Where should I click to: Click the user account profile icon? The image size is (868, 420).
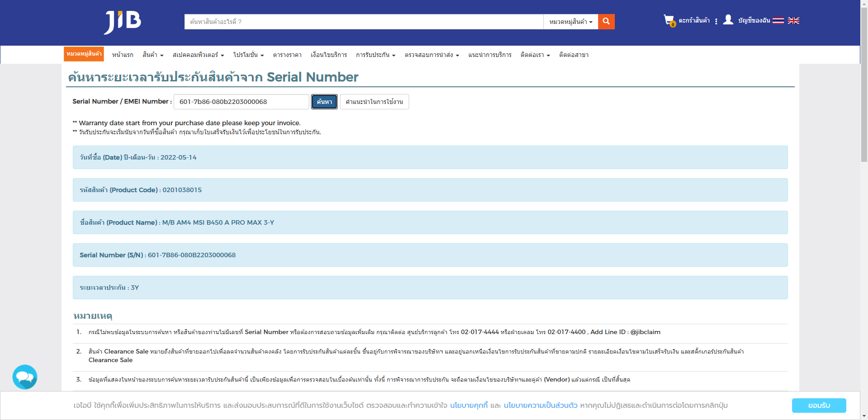point(728,20)
